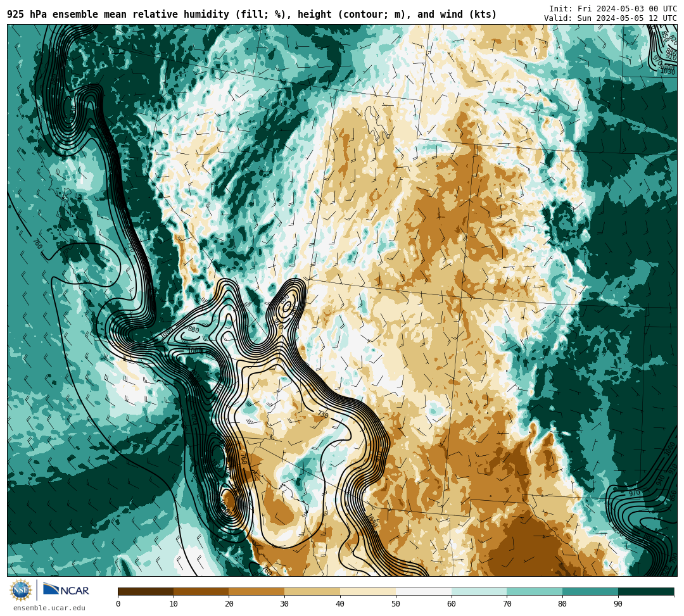The image size is (684, 616).
Task: Click the 80–90 dark teal colorbar segment
Action: pos(590,591)
